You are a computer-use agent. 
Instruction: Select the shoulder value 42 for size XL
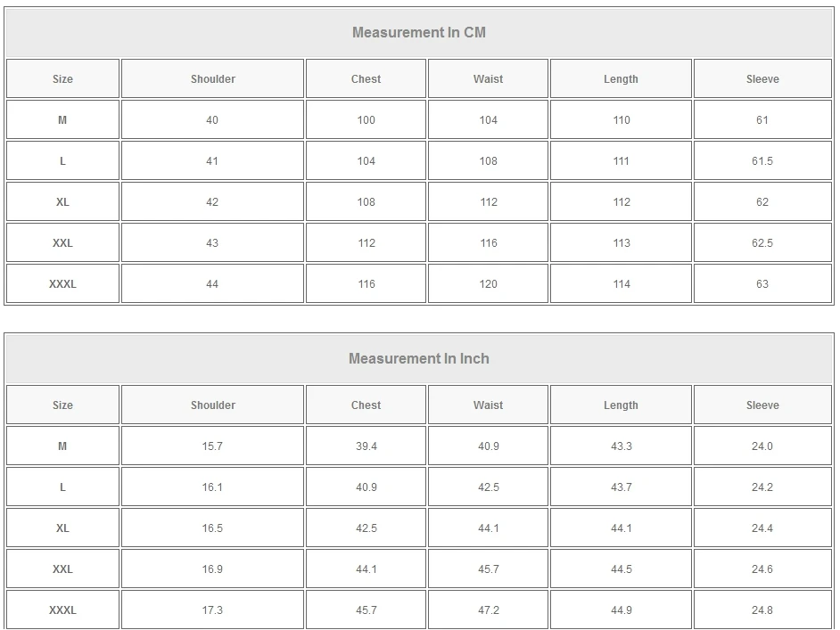point(212,202)
